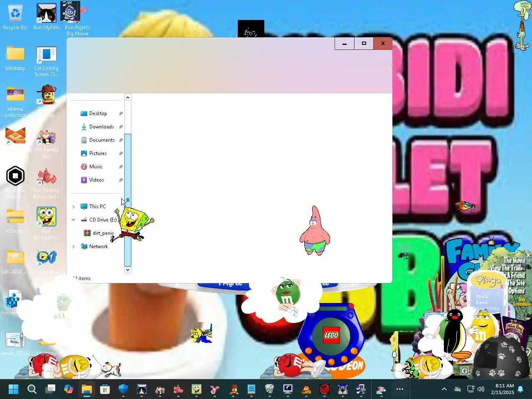Open the Cat Licking Screen shortcut
This screenshot has width=532, height=399.
pos(47,61)
